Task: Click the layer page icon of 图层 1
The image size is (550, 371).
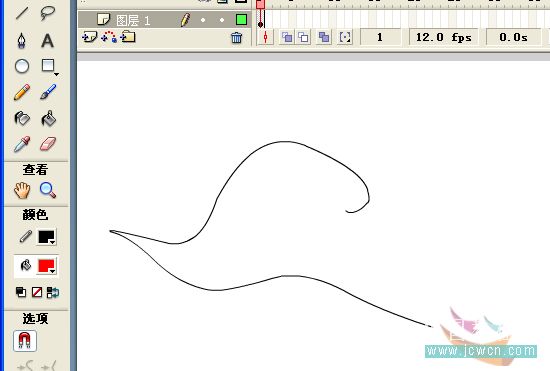Action: 103,19
